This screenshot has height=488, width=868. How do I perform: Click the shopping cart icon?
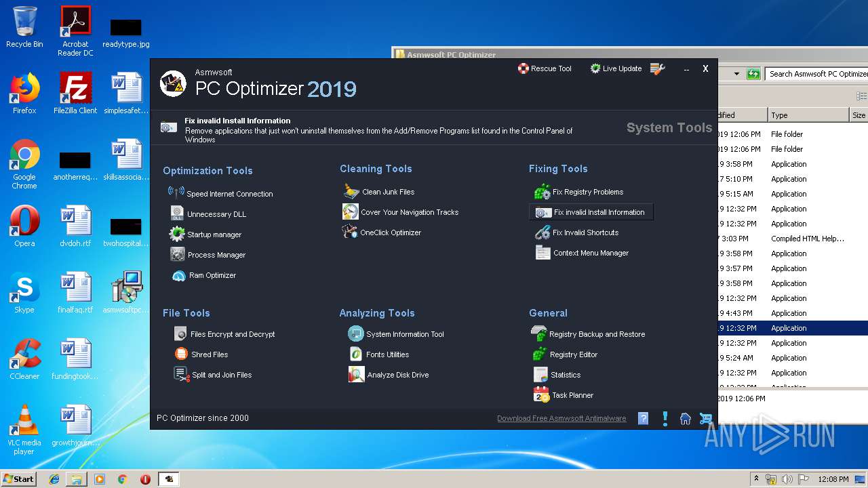point(706,418)
